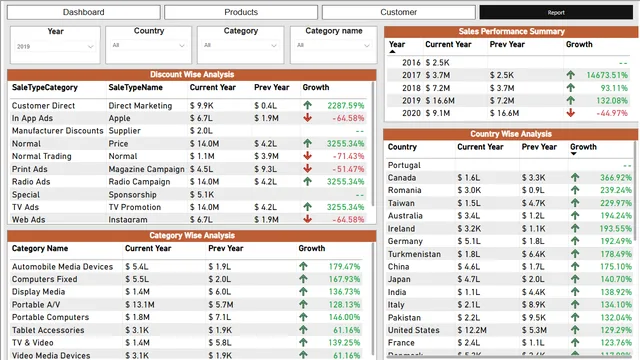
Task: Select the Report tab
Action: 556,12
